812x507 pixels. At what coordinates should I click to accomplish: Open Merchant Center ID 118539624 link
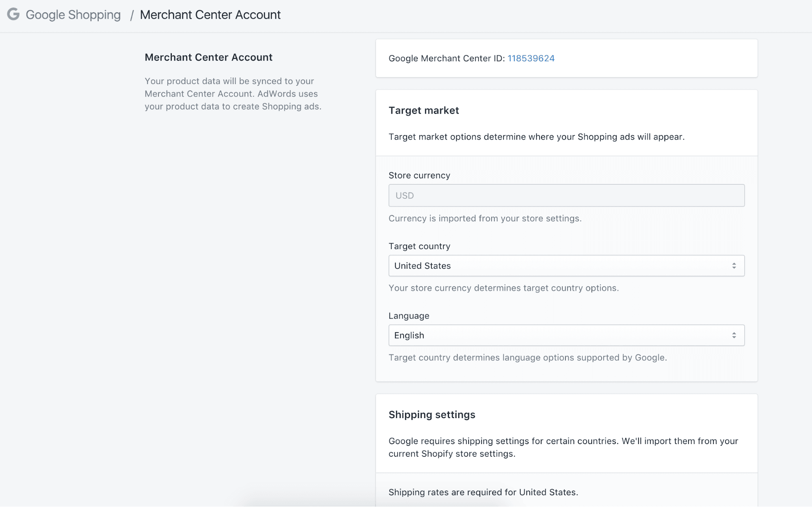point(531,58)
